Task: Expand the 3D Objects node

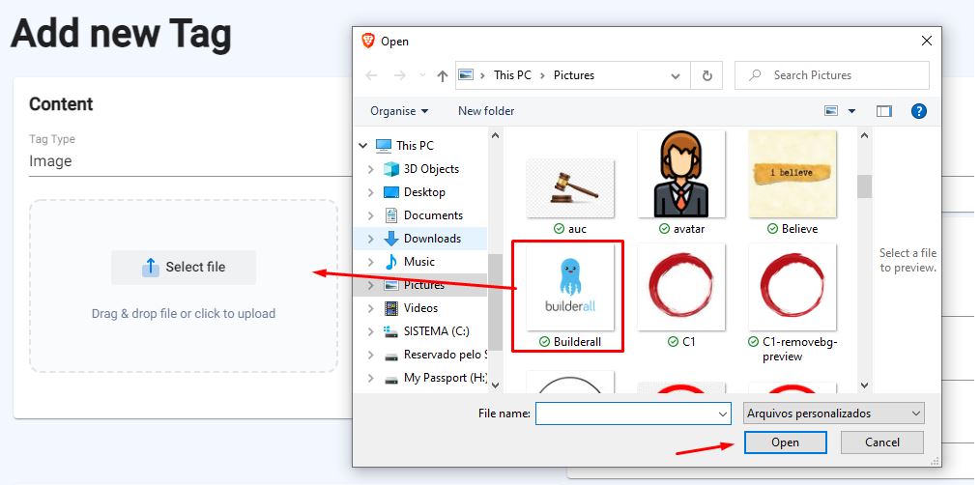Action: coord(370,169)
